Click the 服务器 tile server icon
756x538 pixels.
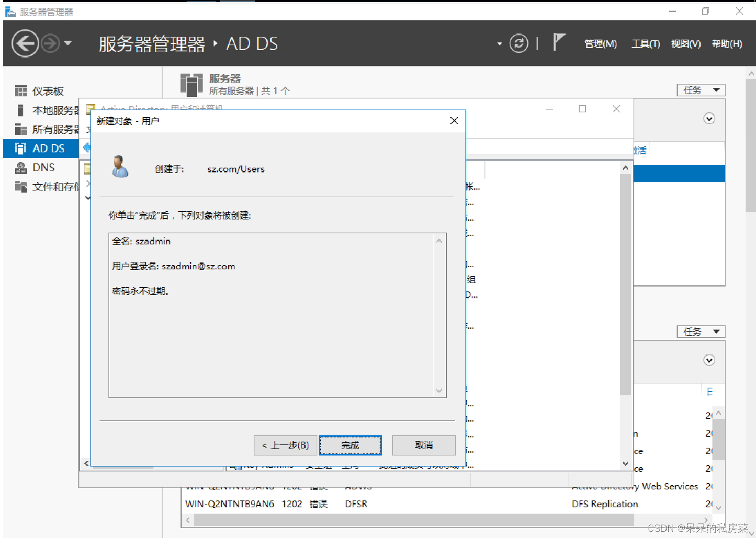191,85
